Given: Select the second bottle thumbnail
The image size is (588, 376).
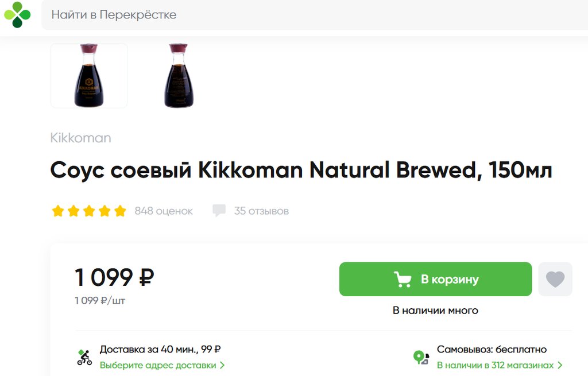Looking at the screenshot, I should point(179,76).
